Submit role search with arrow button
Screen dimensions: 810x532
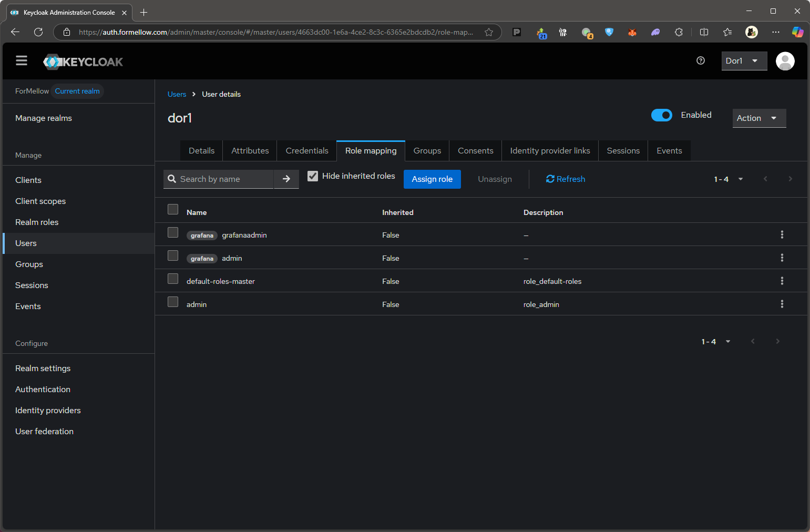[286, 179]
